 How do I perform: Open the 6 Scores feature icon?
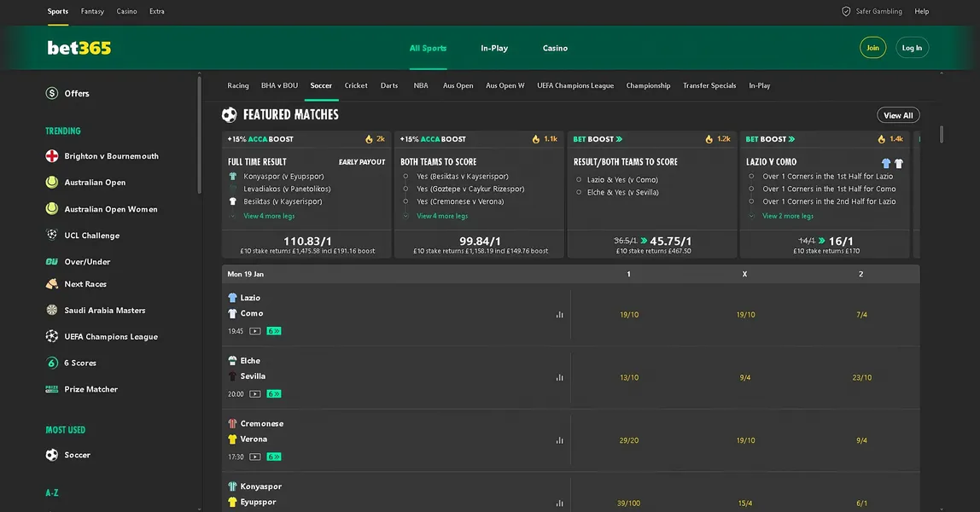point(52,363)
